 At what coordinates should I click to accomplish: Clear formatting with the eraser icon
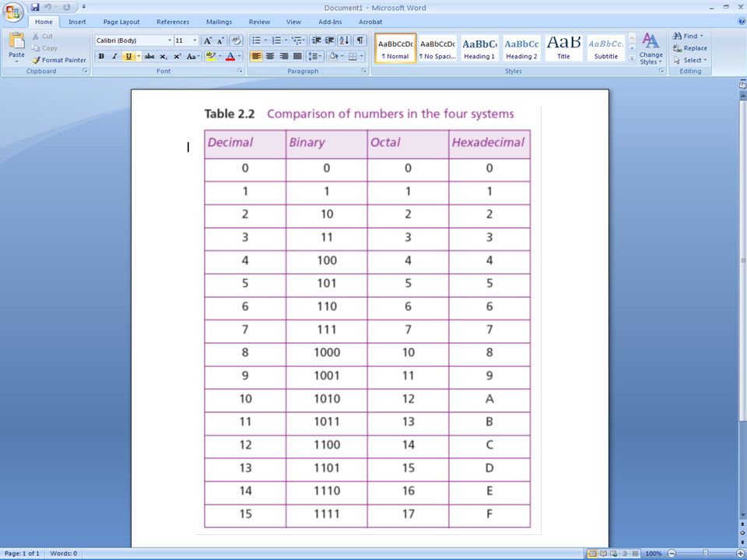(x=236, y=40)
